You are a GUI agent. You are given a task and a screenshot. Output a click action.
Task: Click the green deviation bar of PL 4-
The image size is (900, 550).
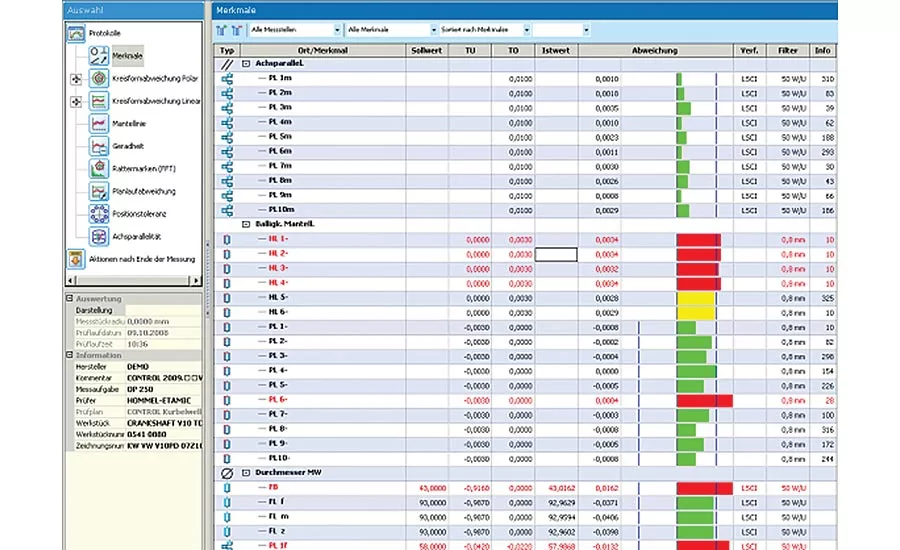(696, 371)
